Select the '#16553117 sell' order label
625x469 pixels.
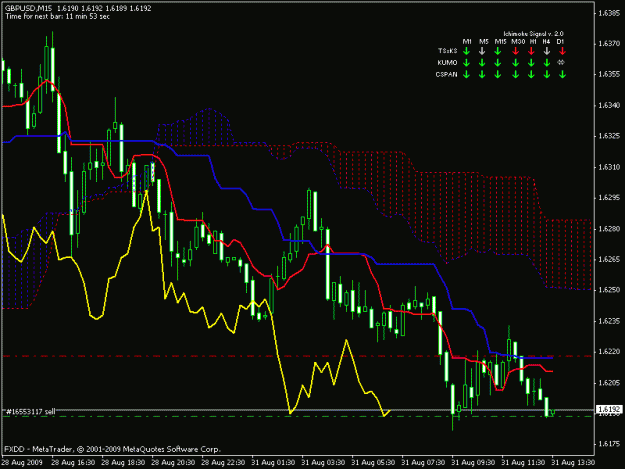[x=30, y=411]
